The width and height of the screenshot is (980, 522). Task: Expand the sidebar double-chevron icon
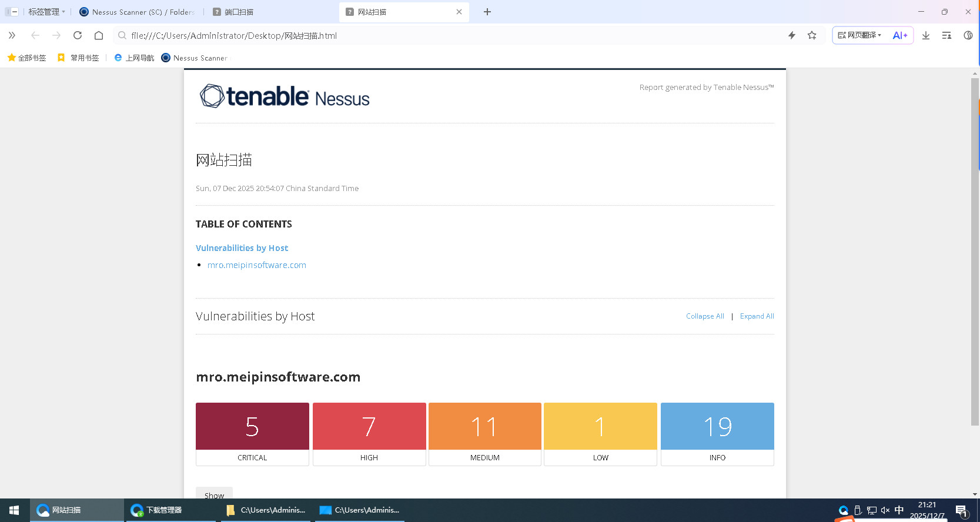[x=12, y=35]
